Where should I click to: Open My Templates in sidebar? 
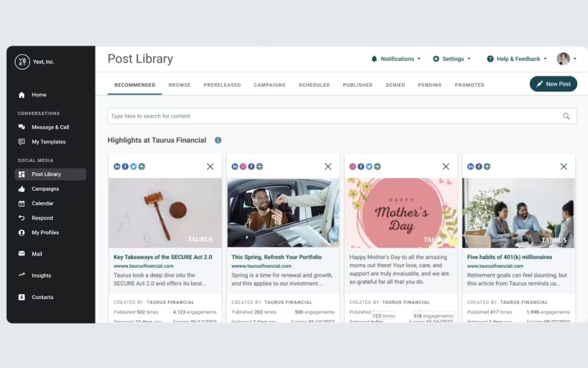click(42, 142)
